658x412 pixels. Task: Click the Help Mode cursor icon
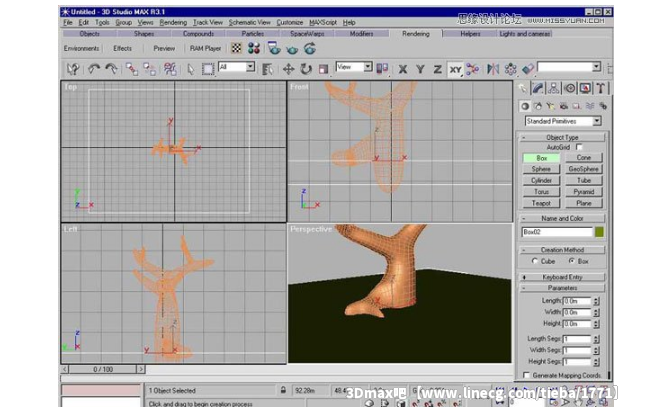tap(73, 69)
